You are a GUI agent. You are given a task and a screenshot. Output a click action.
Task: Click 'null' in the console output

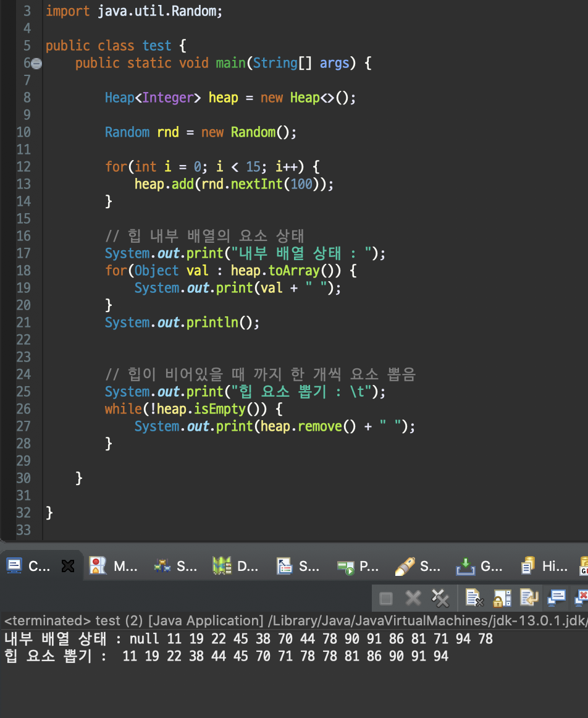pyautogui.click(x=144, y=639)
